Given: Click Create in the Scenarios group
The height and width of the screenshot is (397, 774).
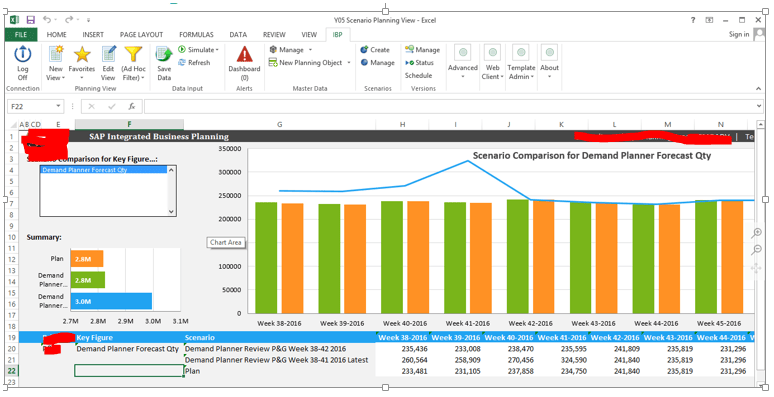Looking at the screenshot, I should point(375,50).
